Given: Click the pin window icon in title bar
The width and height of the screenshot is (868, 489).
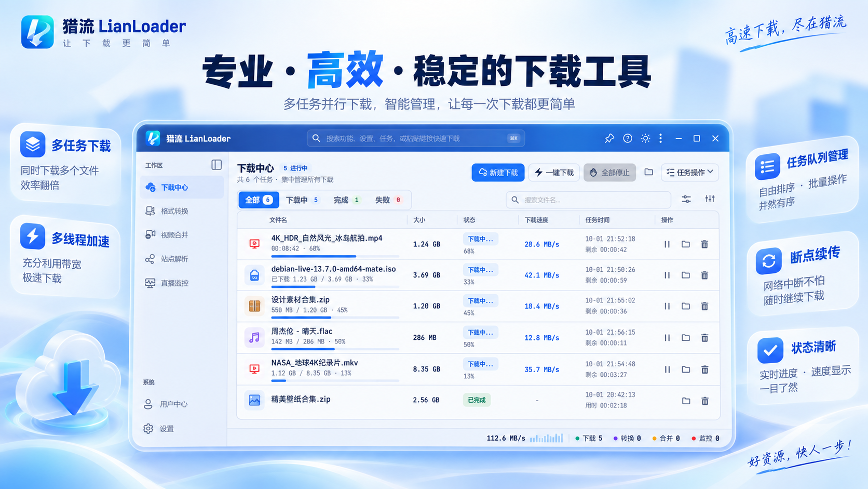Looking at the screenshot, I should tap(609, 138).
